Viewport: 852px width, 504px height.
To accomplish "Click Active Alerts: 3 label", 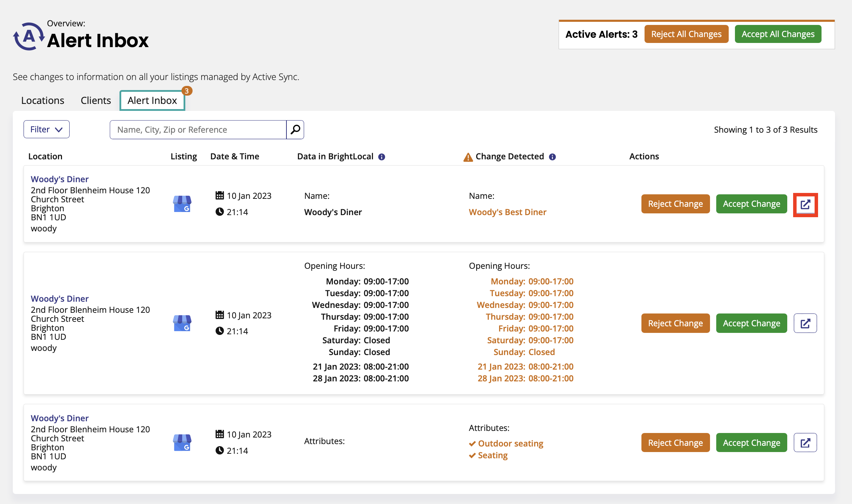I will click(601, 34).
